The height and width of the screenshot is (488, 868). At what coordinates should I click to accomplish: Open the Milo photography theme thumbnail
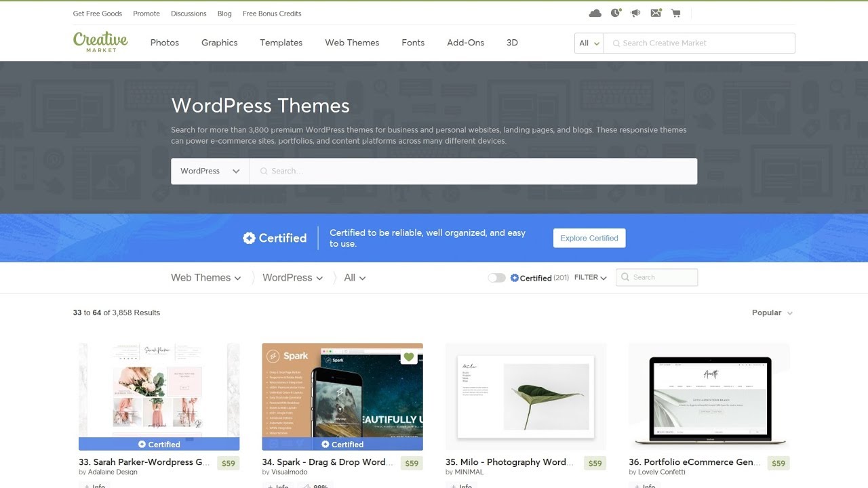click(526, 396)
